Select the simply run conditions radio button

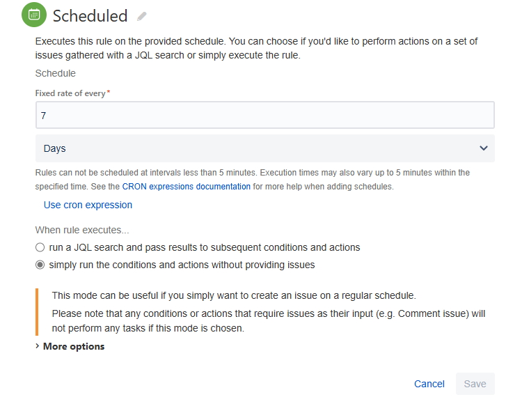tap(40, 265)
